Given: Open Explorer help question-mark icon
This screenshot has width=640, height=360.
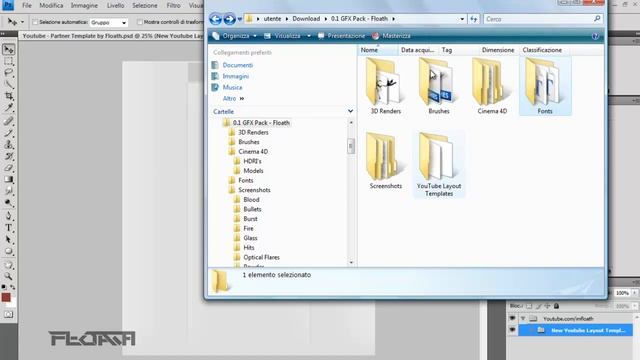Looking at the screenshot, I should (596, 36).
